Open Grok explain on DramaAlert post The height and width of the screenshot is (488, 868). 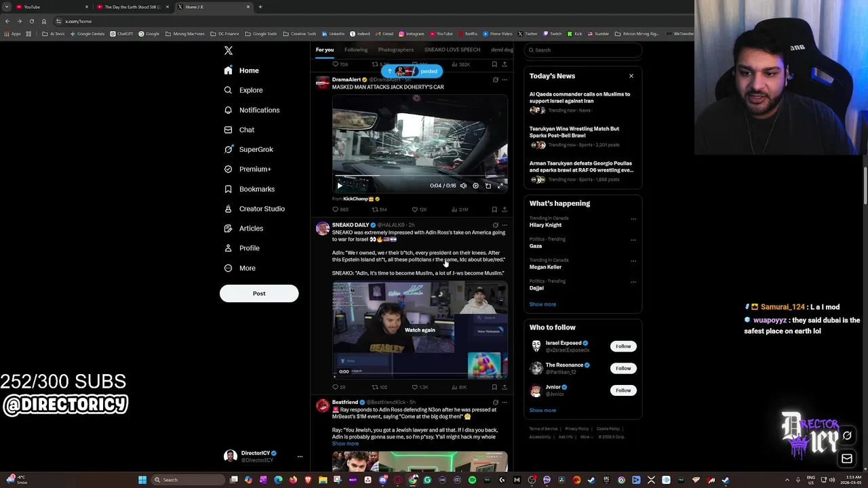(x=495, y=80)
